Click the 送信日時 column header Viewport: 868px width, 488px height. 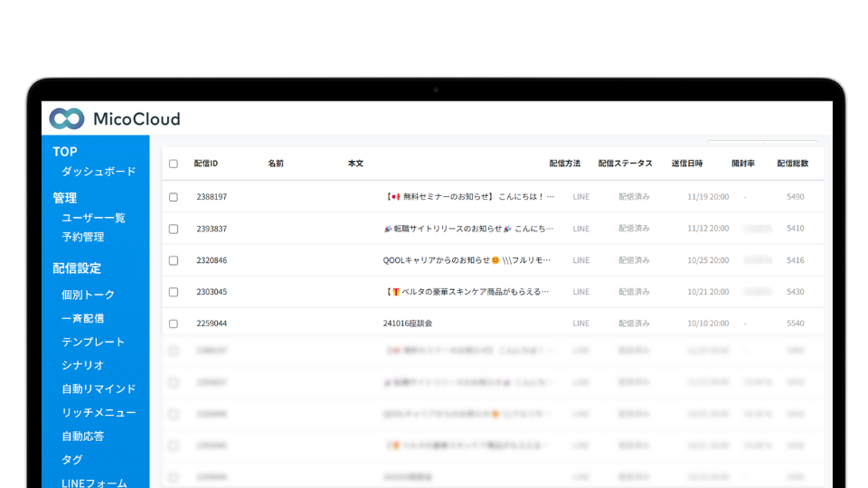687,164
